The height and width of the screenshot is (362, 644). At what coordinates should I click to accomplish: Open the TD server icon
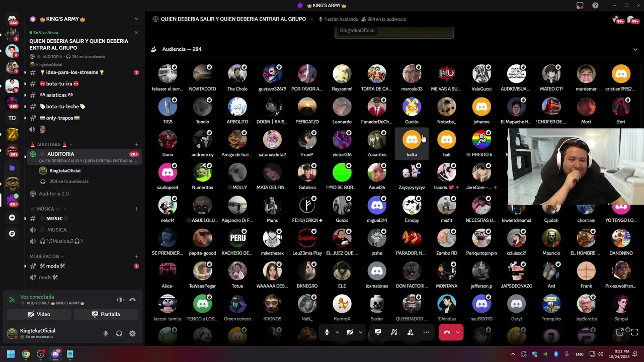click(x=12, y=118)
